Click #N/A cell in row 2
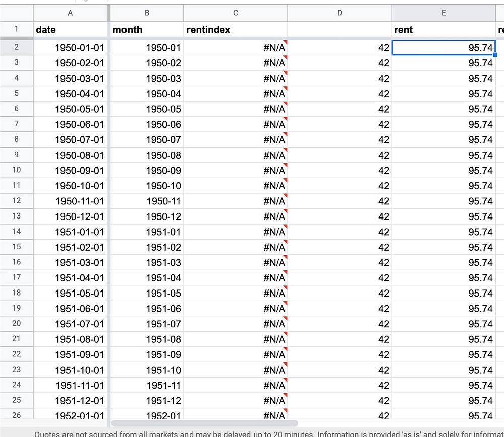This screenshot has width=504, height=437. [x=235, y=47]
